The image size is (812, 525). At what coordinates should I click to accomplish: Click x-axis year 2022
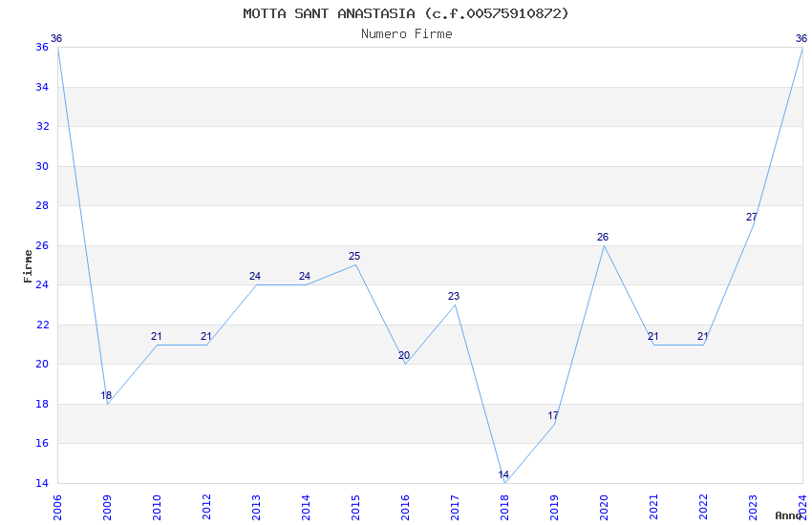(x=704, y=507)
